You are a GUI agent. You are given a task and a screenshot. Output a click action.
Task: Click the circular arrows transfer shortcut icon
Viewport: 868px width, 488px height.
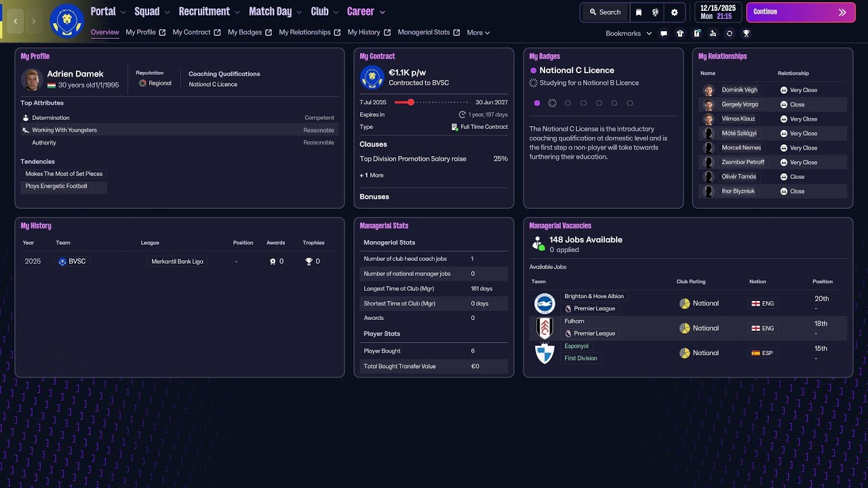point(730,33)
